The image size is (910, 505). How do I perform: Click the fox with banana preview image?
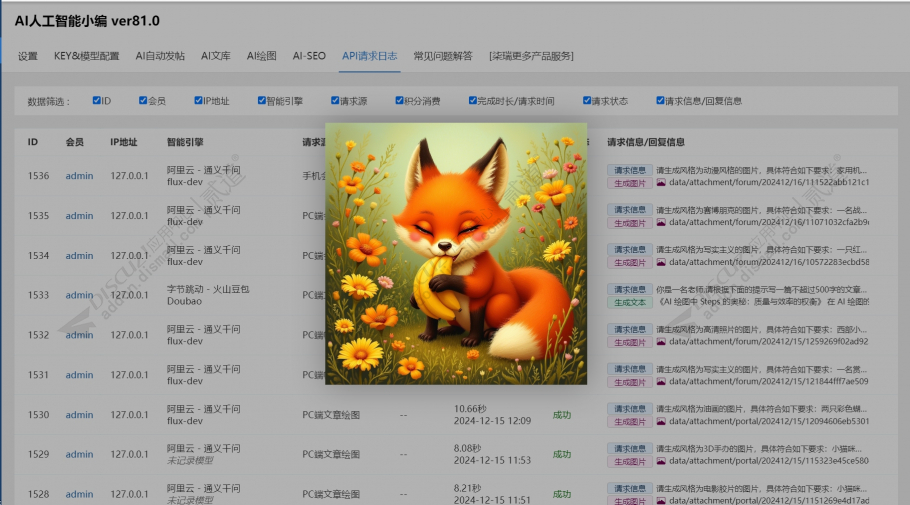pyautogui.click(x=456, y=254)
